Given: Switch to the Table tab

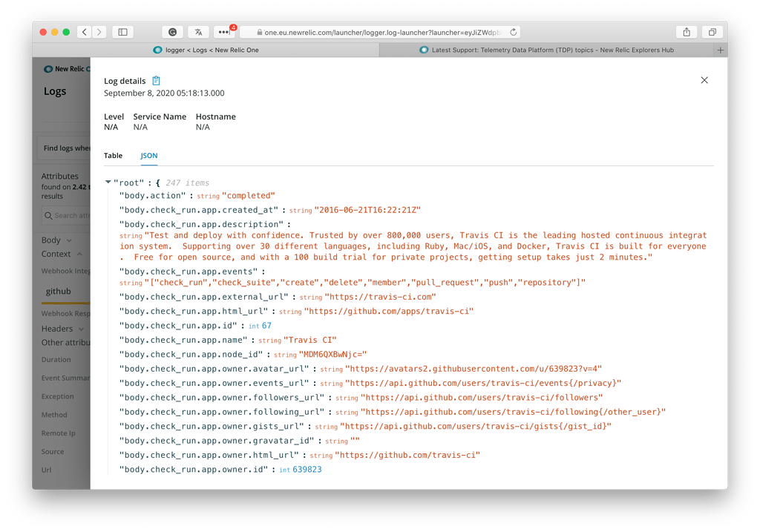Looking at the screenshot, I should (x=113, y=156).
